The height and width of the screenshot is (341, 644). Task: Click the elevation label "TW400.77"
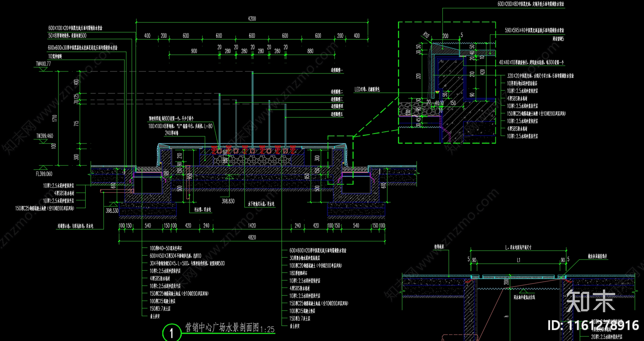pyautogui.click(x=43, y=64)
